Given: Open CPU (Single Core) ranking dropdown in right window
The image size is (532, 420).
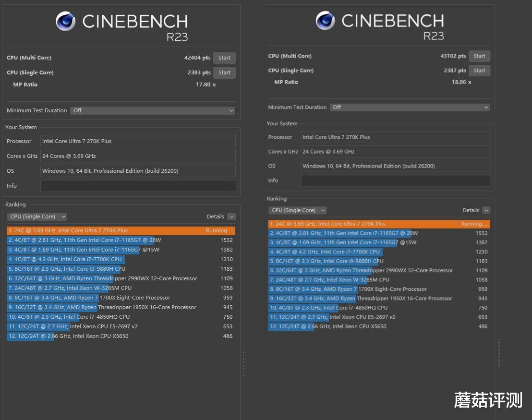Looking at the screenshot, I should tap(298, 210).
